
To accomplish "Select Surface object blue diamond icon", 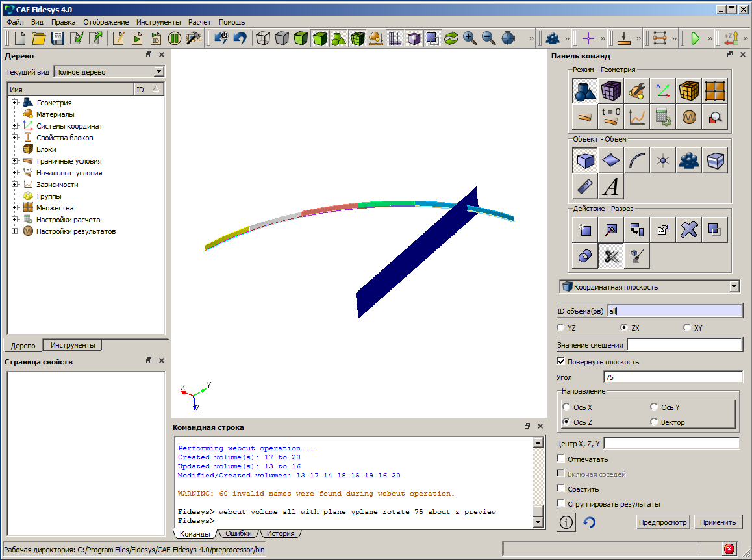I will click(x=611, y=160).
